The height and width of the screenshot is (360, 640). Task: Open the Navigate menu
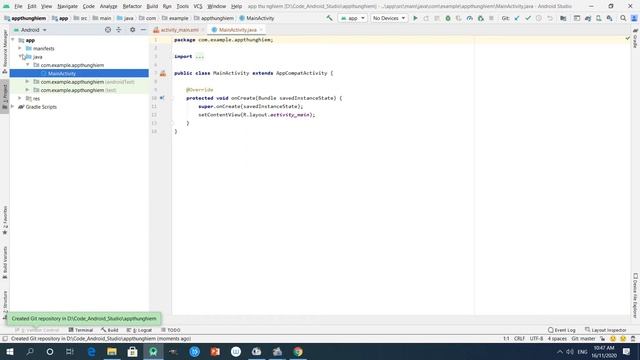tap(67, 6)
